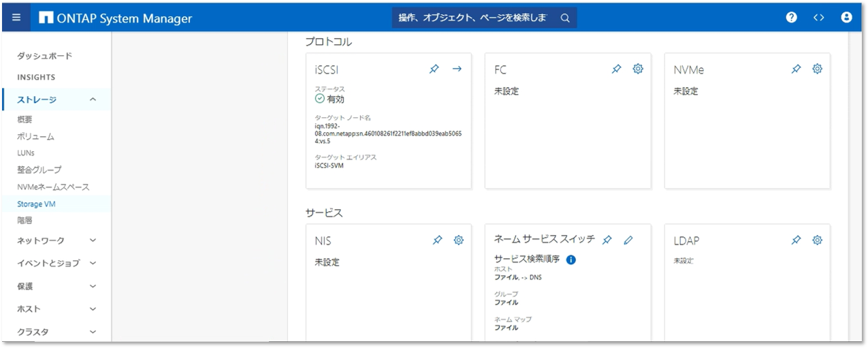The height and width of the screenshot is (348, 868).
Task: Open the help question mark icon
Action: coord(791,18)
